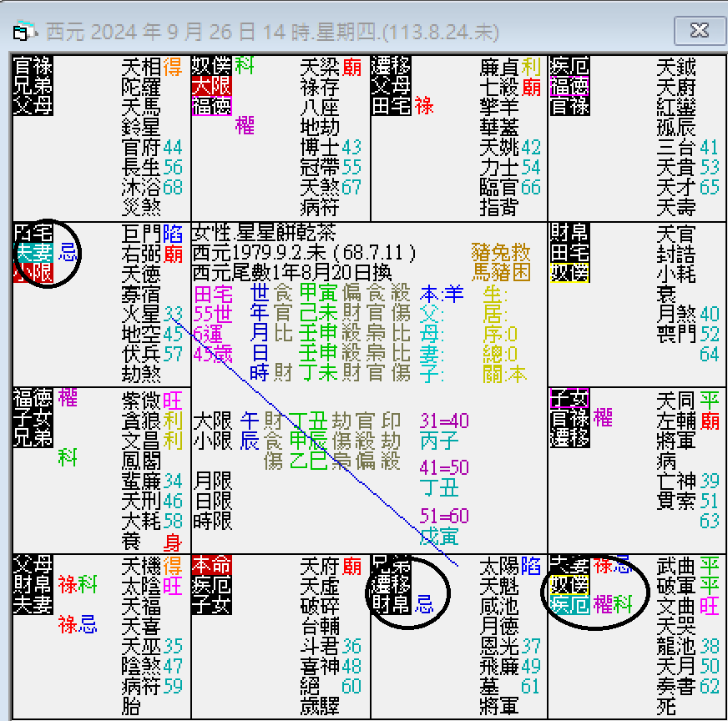Screen dimensions: 728x721
Task: Click the birth date line 西元1979.9.2.未
Action: [304, 253]
